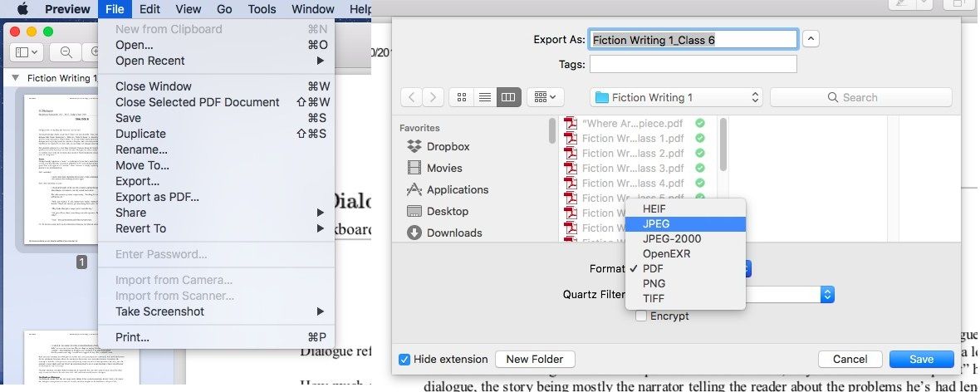Click the Apple menu icon

(21, 9)
